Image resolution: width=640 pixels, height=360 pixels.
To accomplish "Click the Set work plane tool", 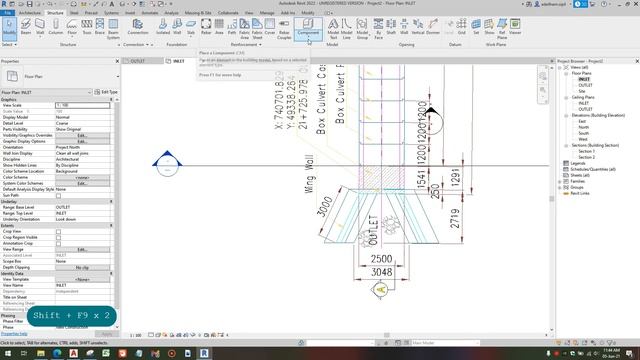I will [476, 27].
